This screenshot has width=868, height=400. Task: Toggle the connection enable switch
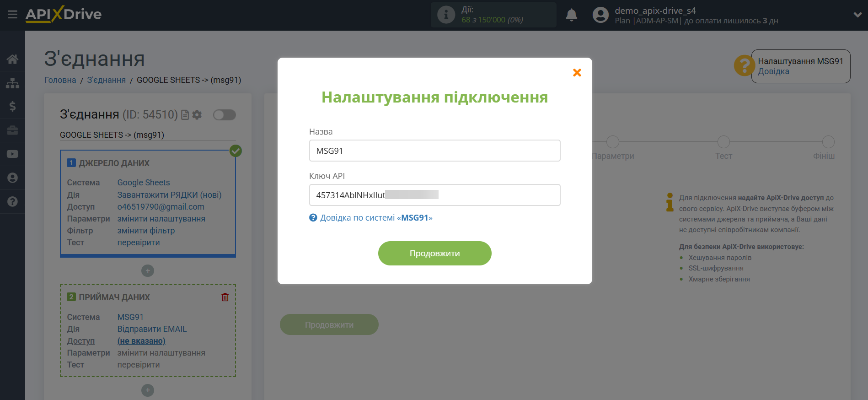(x=224, y=115)
